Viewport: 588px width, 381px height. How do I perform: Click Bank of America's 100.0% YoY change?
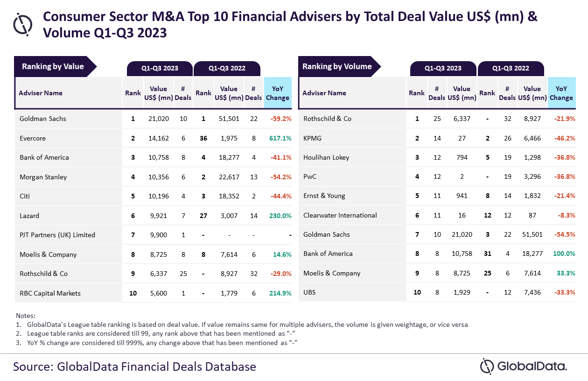coord(563,254)
